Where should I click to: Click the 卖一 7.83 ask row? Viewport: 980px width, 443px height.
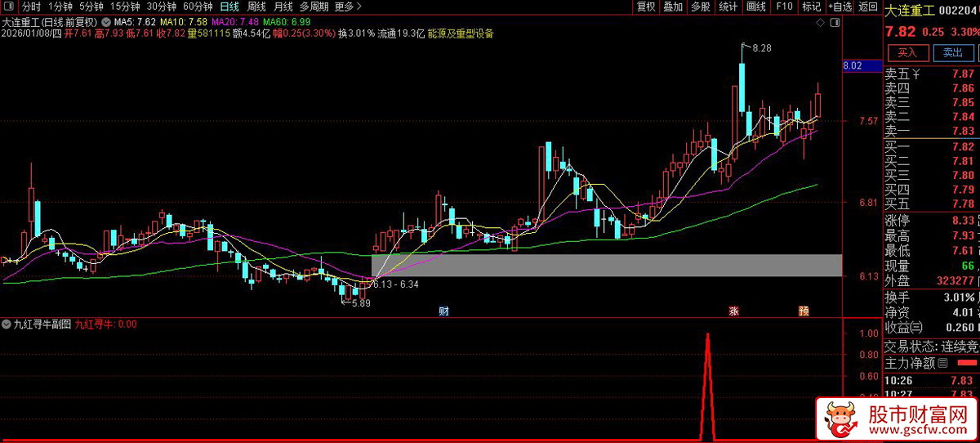[931, 131]
